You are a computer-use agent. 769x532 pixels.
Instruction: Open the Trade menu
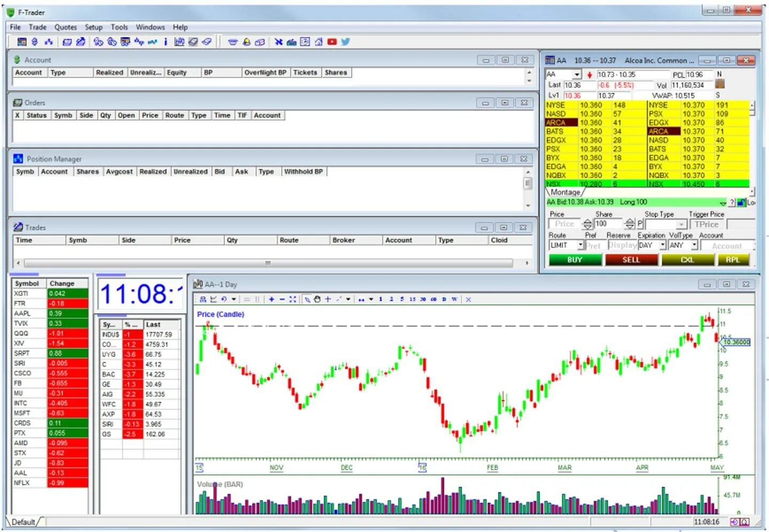pyautogui.click(x=37, y=27)
